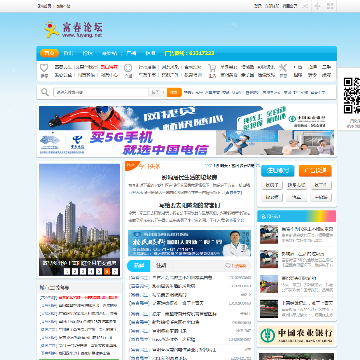Click the speech bubble icon in thread tab bar
The height and width of the screenshot is (360, 360).
(x=228, y=266)
